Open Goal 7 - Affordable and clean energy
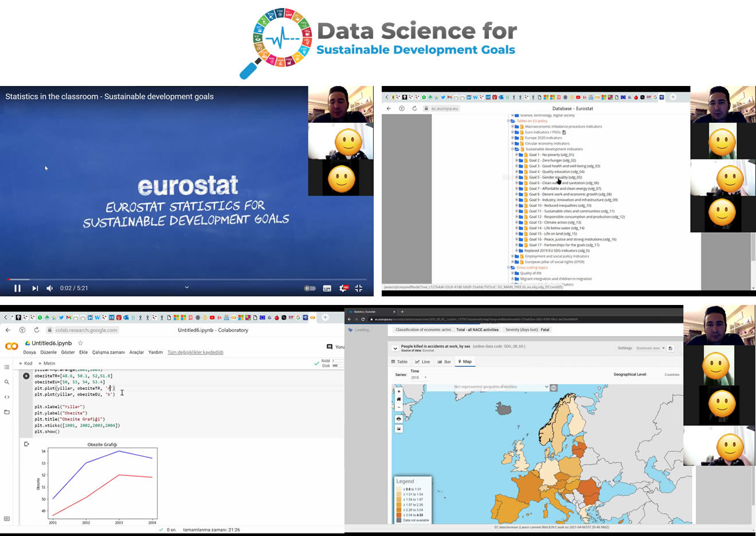 tap(565, 189)
